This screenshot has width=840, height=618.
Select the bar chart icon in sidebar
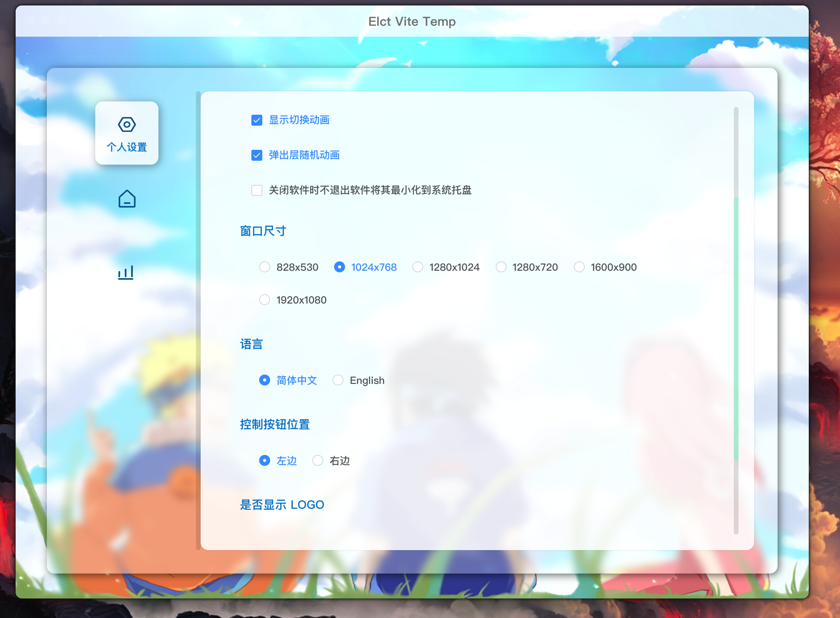point(126,272)
